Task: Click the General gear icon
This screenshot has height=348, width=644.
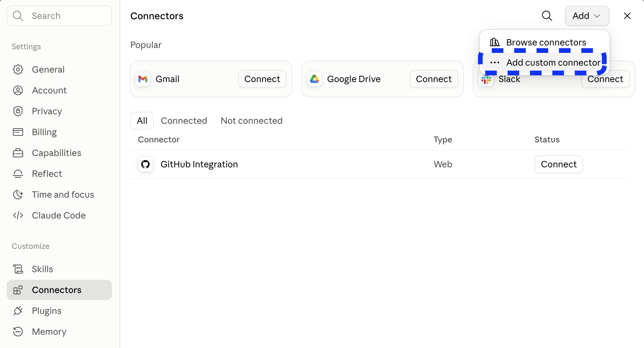Action: click(18, 69)
